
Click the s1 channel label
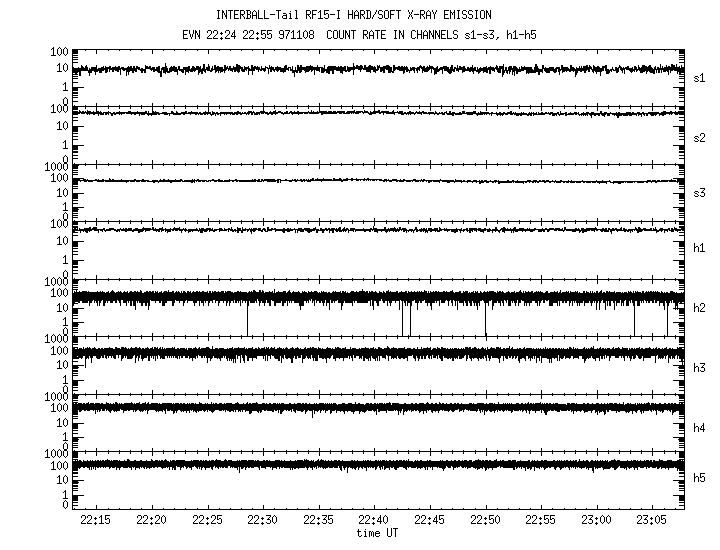(x=699, y=77)
